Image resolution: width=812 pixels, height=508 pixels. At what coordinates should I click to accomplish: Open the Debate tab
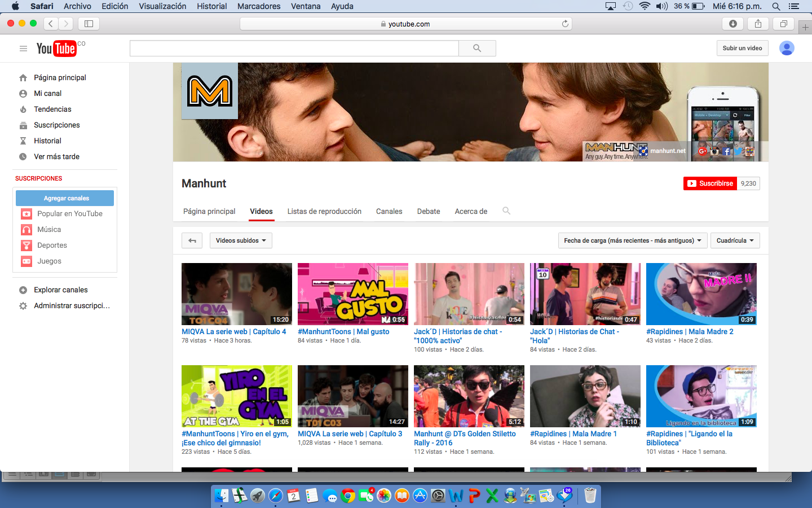coord(429,211)
